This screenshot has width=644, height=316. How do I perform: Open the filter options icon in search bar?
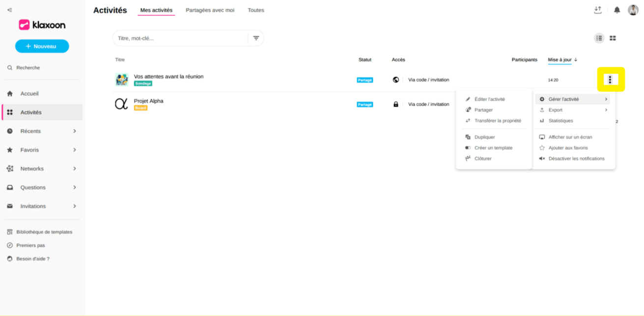(256, 38)
